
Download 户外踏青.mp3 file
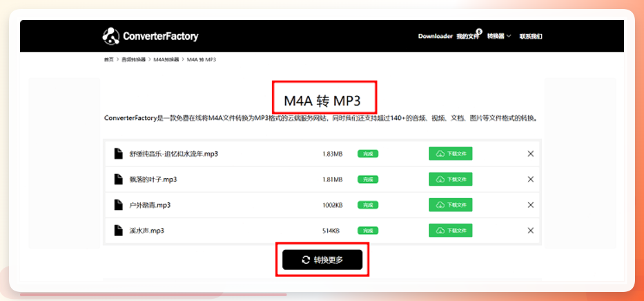[451, 205]
